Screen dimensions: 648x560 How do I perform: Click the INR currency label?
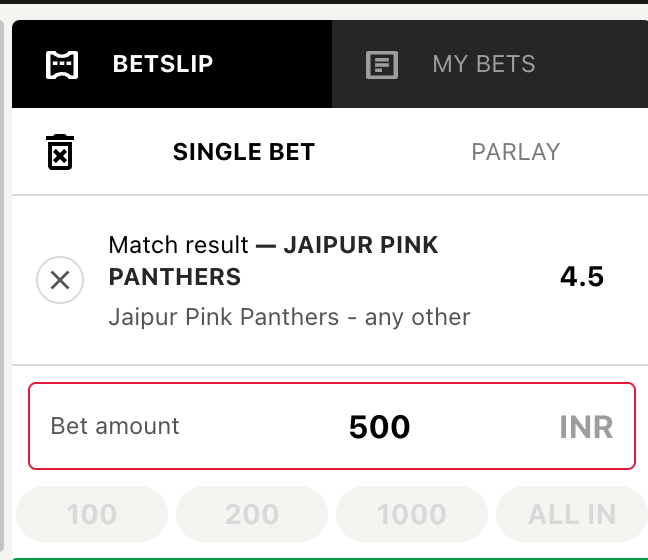pos(586,427)
